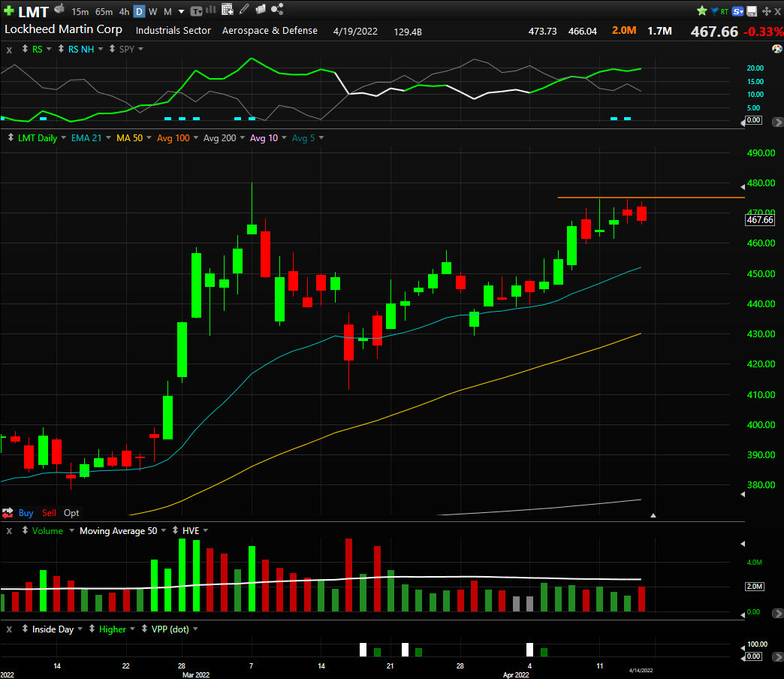
Task: Expand the EMA 21 dropdown arrow
Action: [108, 137]
